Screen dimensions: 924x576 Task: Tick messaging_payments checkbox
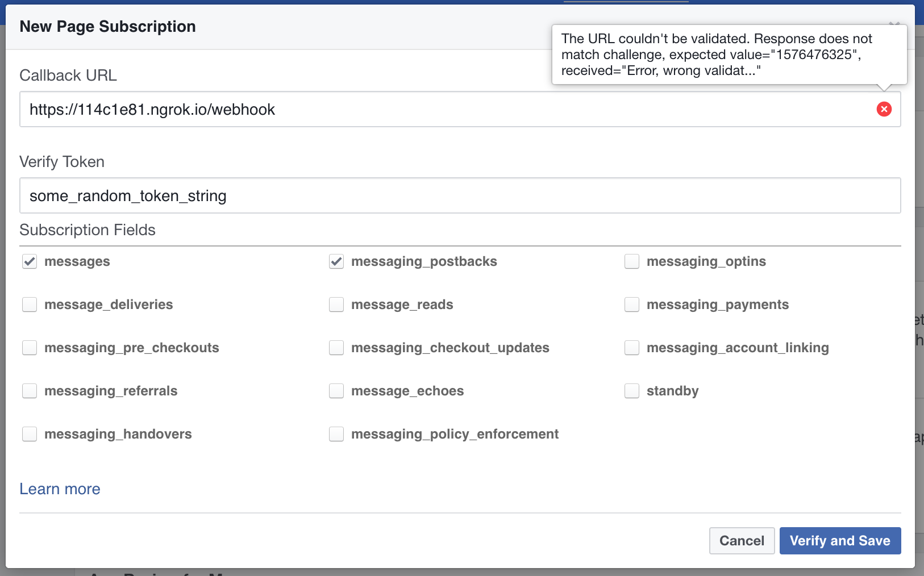point(632,304)
